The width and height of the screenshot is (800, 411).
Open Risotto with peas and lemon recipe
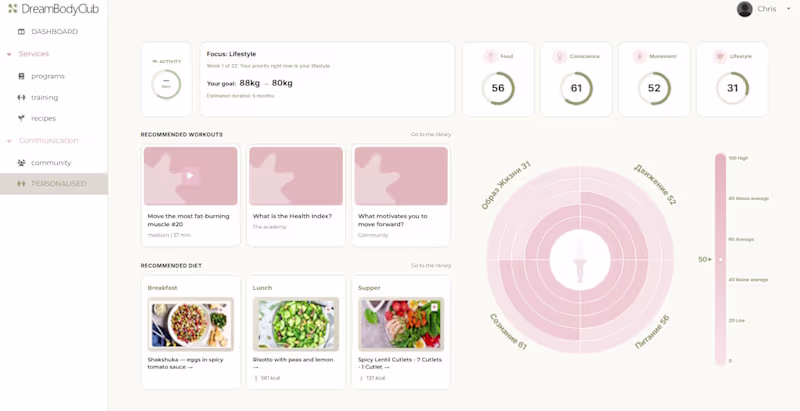[x=293, y=363]
